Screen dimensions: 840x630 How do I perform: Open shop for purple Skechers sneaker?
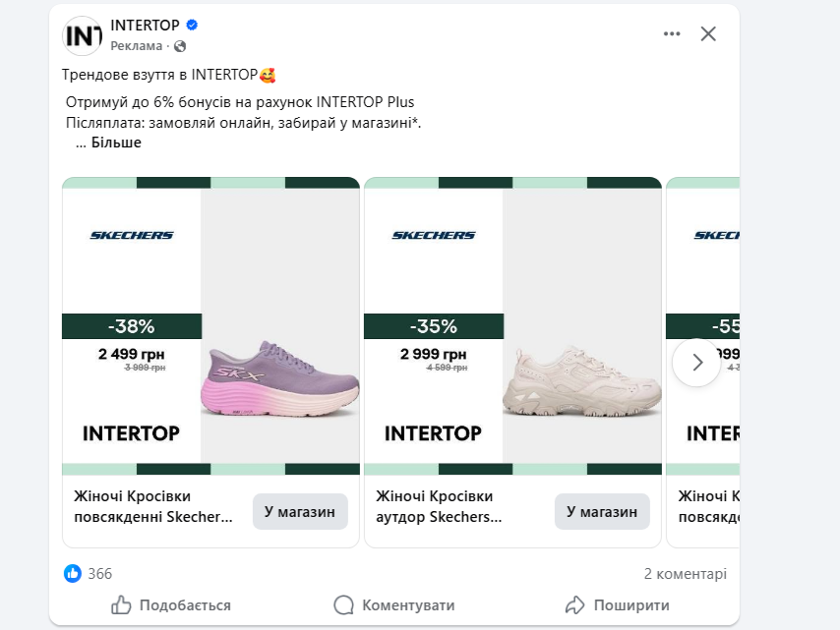[x=300, y=512]
